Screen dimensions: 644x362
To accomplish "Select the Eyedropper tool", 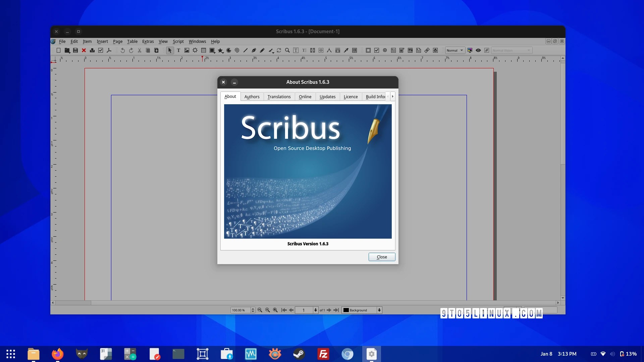I will tap(346, 50).
